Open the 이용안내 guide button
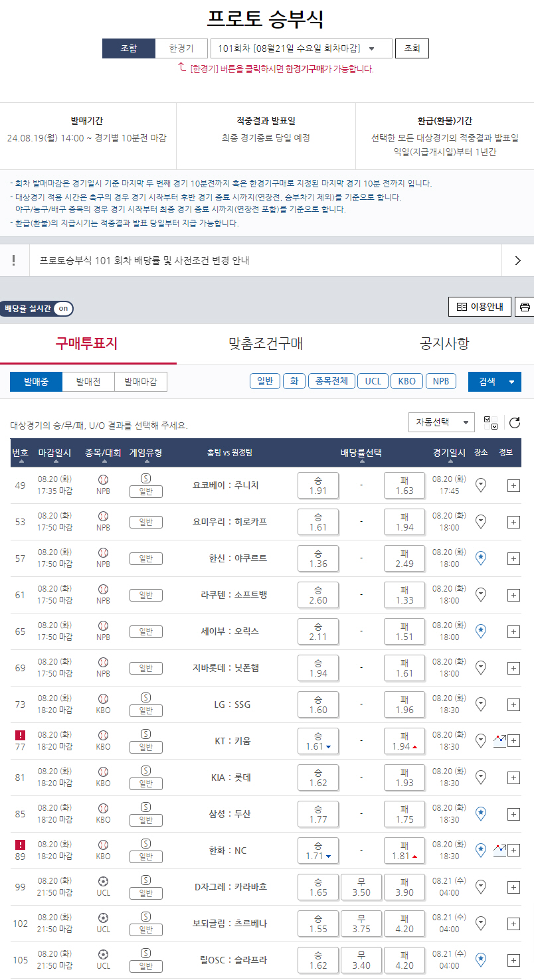This screenshot has width=534, height=980. [480, 307]
